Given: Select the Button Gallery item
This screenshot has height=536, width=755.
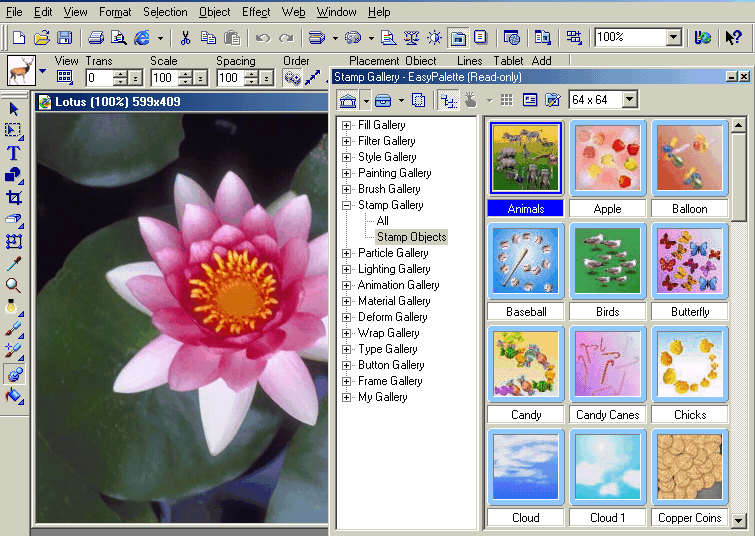Looking at the screenshot, I should tap(391, 365).
